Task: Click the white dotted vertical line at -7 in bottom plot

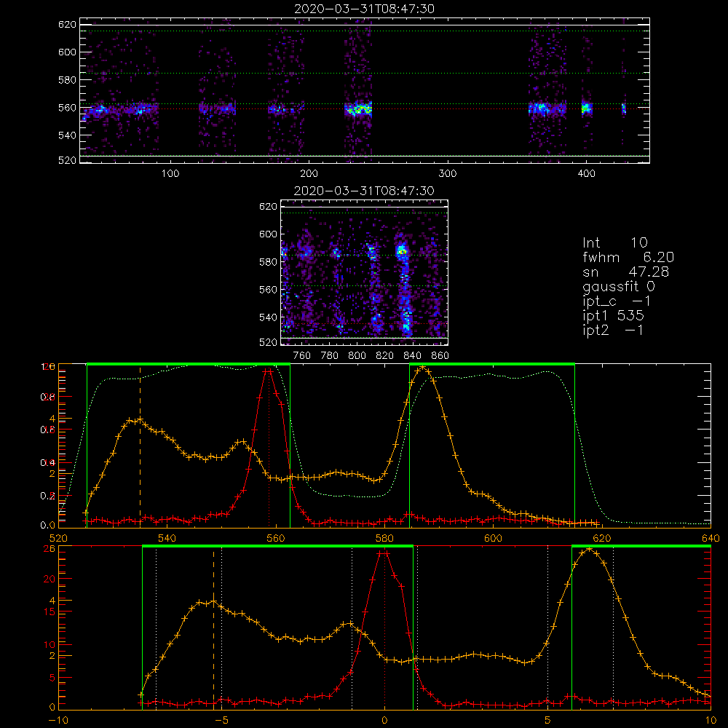Action: coord(156,628)
